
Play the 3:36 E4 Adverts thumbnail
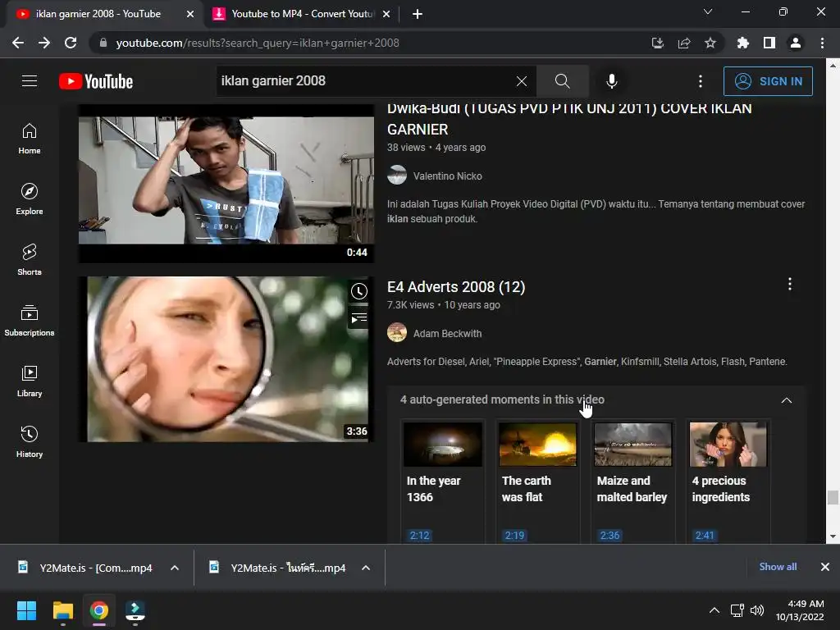click(226, 359)
